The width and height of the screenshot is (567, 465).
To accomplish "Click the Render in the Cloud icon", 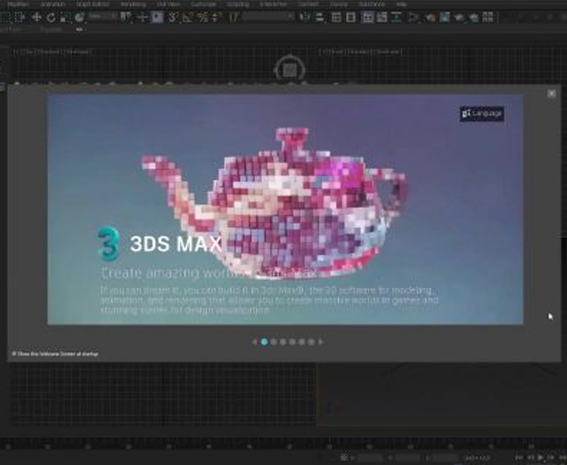I will (474, 17).
